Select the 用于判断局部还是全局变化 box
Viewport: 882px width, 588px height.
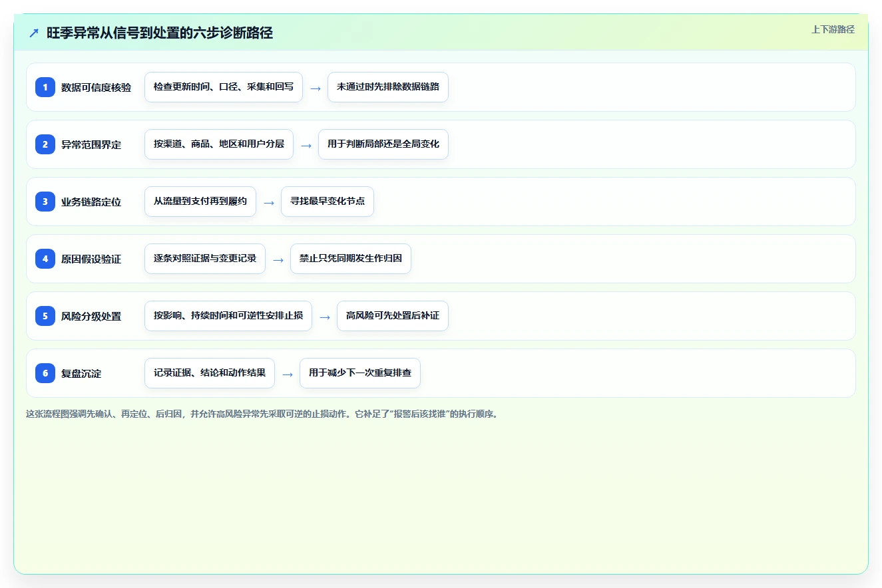(x=383, y=144)
